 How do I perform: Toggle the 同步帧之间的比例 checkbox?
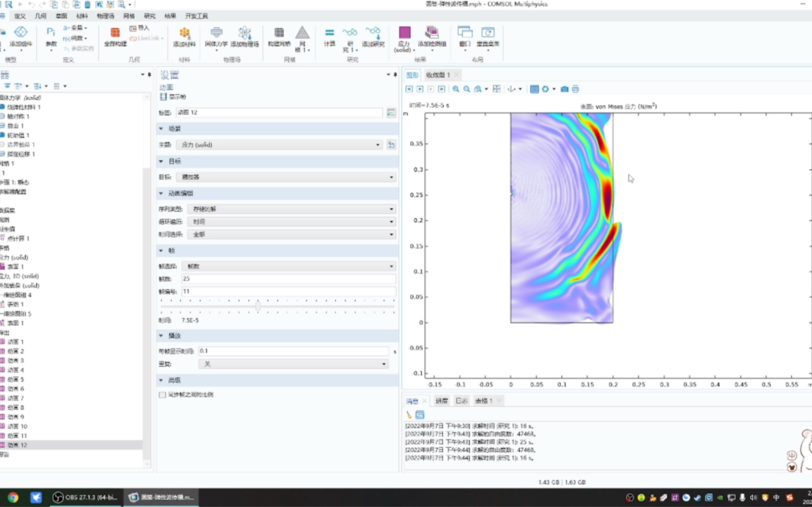pos(162,395)
